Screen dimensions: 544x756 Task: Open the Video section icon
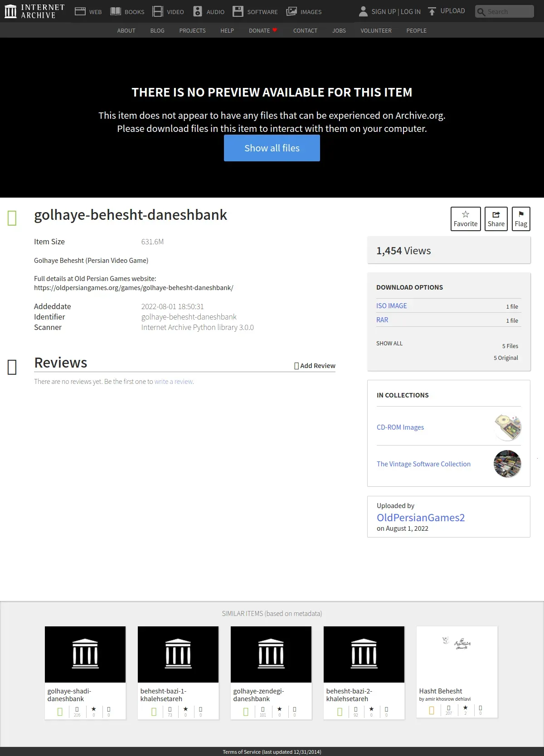coord(158,11)
